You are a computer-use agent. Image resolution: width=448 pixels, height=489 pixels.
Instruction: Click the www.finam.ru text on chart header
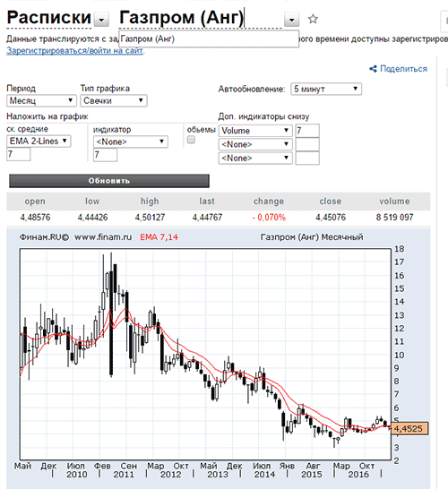tap(103, 237)
